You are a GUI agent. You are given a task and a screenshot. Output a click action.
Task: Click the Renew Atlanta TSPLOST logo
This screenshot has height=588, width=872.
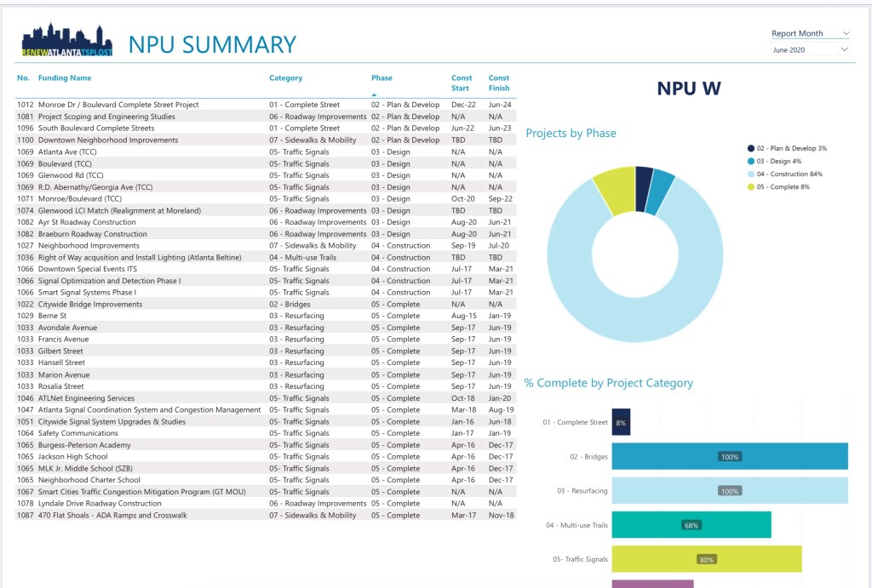coord(67,42)
